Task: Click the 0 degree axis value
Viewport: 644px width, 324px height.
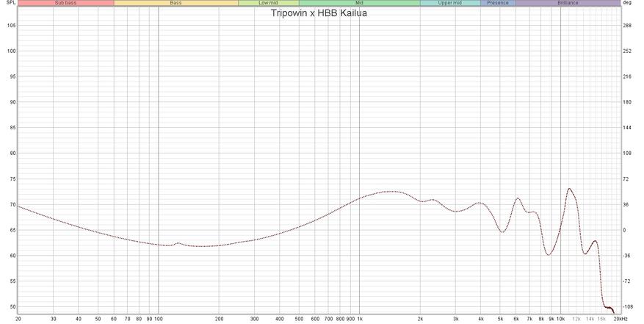Action: tap(625, 230)
